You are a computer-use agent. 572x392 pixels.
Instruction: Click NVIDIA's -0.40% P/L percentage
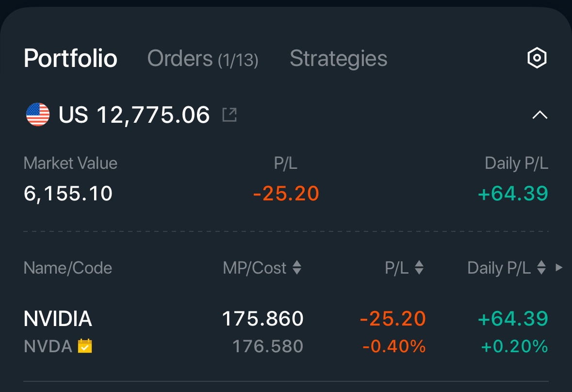(394, 346)
